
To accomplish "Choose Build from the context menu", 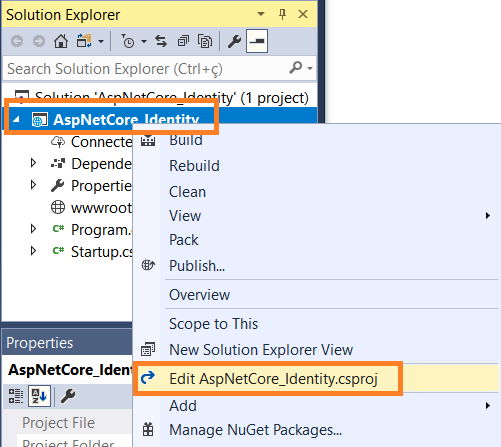I will point(186,140).
